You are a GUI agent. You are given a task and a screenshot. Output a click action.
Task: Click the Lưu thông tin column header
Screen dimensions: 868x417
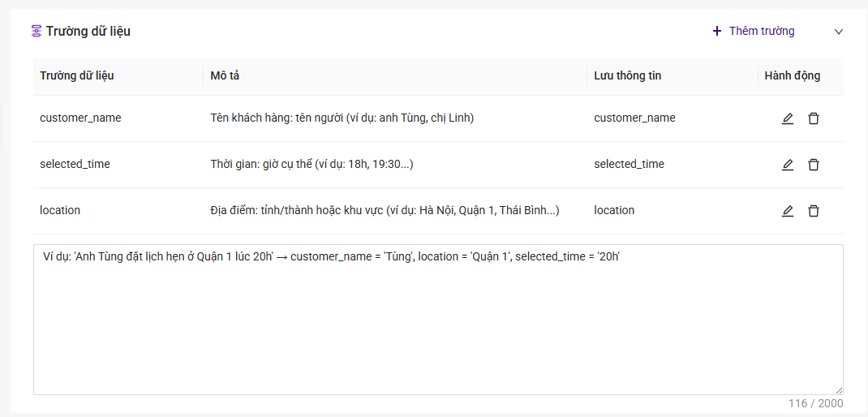(x=628, y=76)
